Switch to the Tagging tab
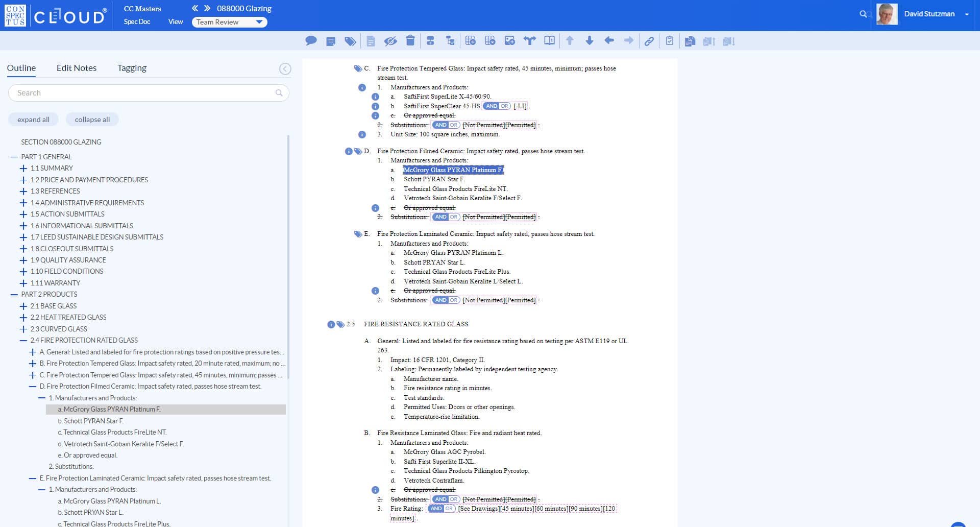 click(132, 68)
